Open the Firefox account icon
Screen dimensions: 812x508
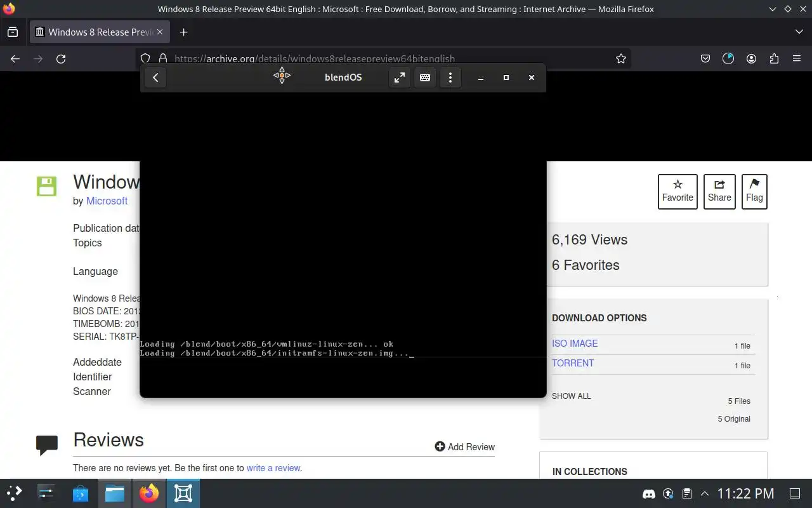[751, 58]
